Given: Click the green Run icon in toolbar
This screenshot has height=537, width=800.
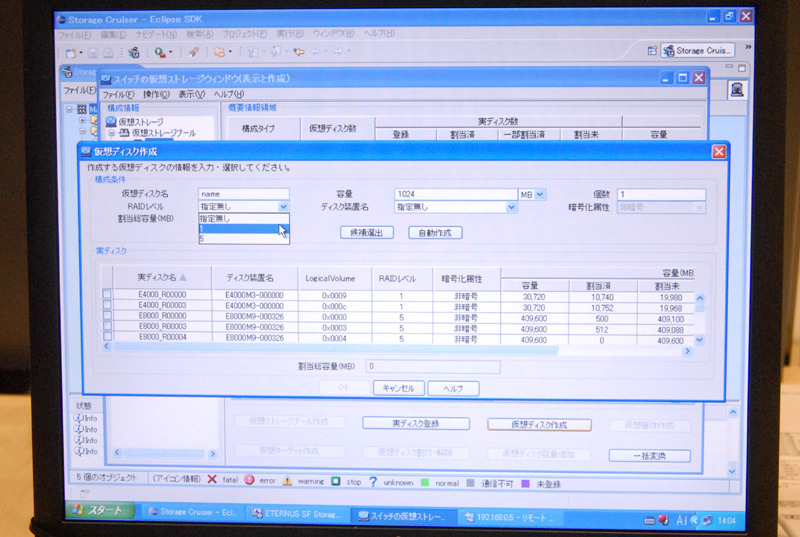Looking at the screenshot, I should click(x=160, y=52).
